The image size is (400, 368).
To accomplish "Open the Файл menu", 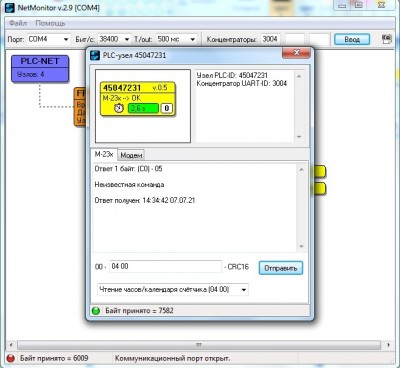I will 18,23.
